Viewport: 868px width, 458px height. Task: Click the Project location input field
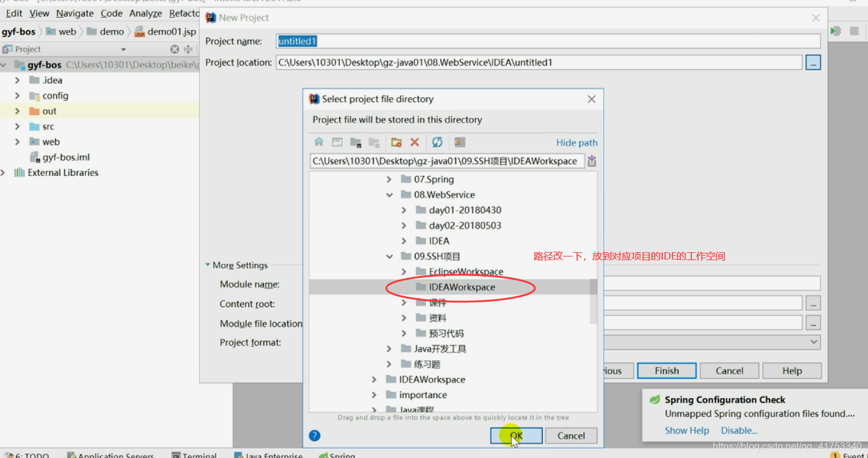(539, 62)
